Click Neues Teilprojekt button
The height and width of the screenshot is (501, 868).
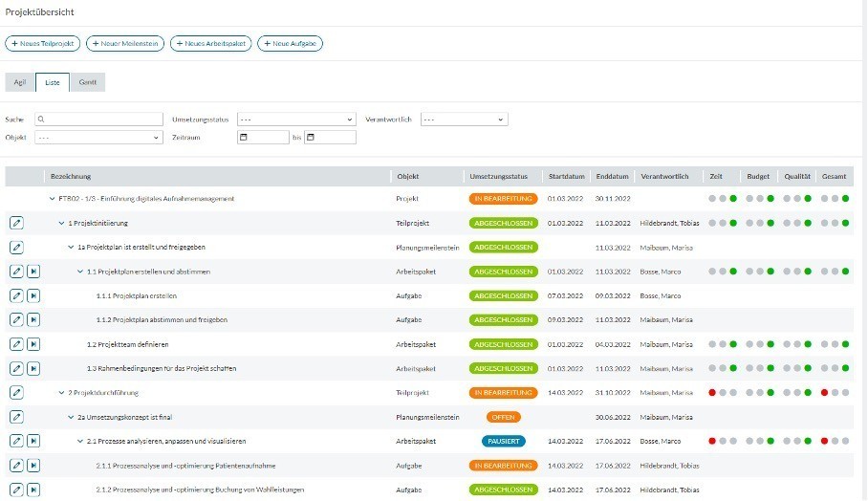tap(43, 43)
